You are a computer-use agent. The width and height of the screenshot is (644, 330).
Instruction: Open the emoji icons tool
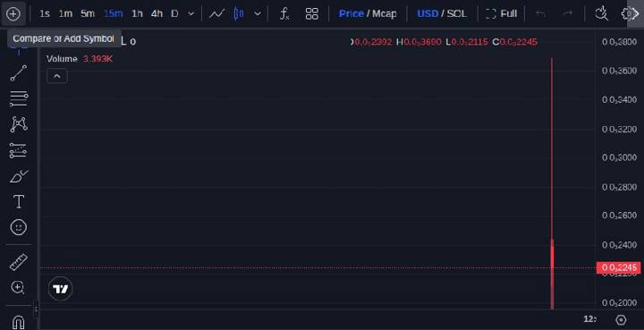[x=19, y=227]
